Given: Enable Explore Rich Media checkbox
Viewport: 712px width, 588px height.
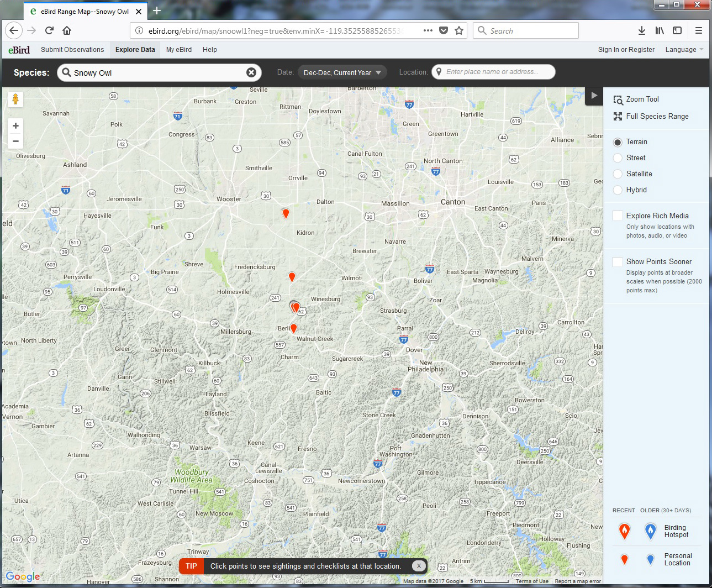Looking at the screenshot, I should (x=618, y=216).
